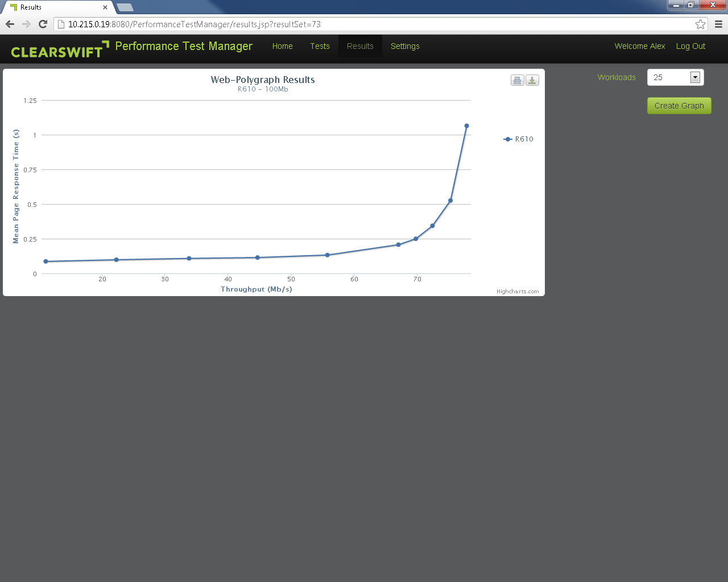Screen dimensions: 728x582
Task: Click the chart export download icon
Action: [x=532, y=80]
